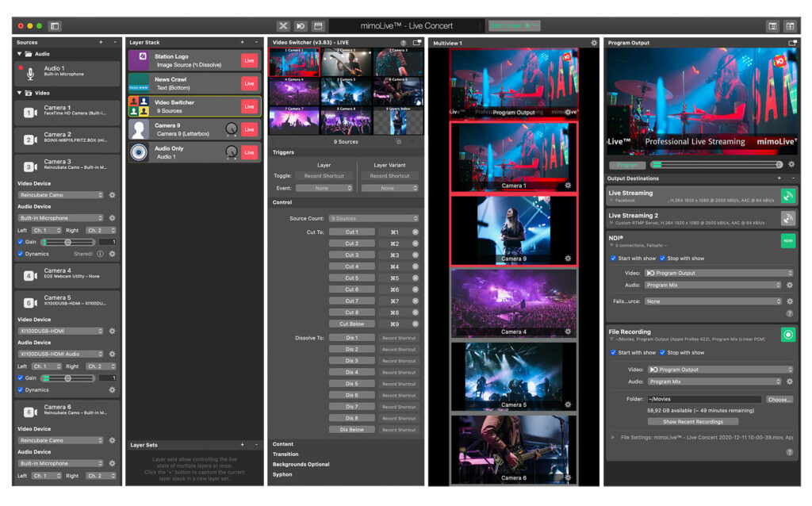Screen dimensions: 812x506
Task: Uncheck NDI Stop with show checkbox
Action: (662, 259)
